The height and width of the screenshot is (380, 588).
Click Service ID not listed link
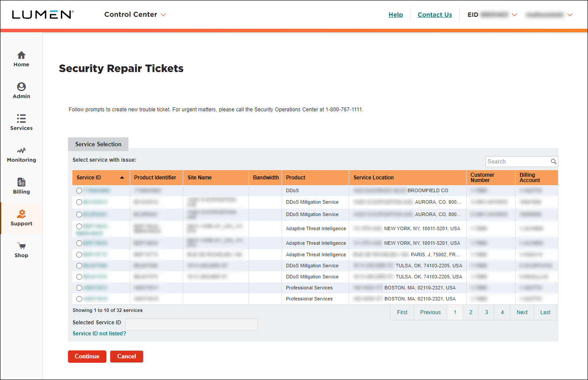tap(99, 334)
